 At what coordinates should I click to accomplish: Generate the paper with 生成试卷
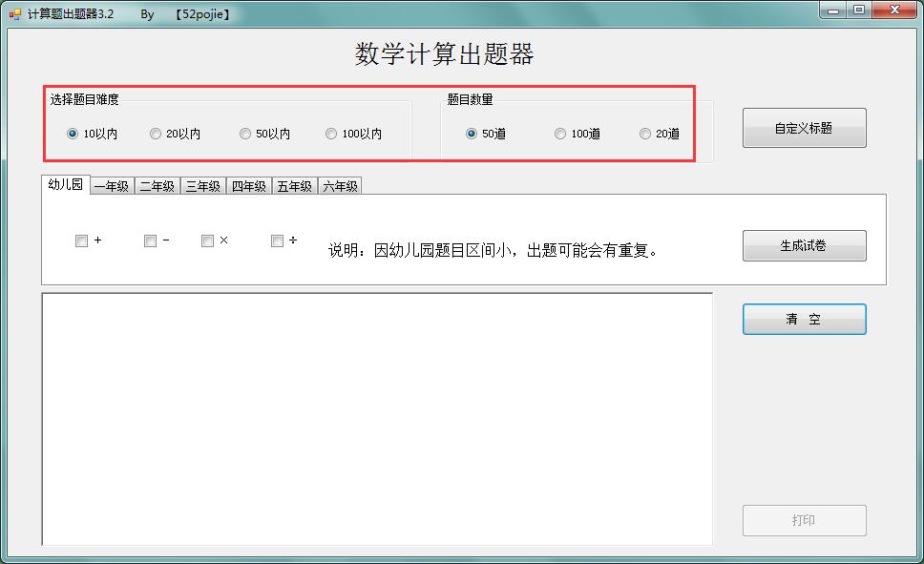coord(805,246)
